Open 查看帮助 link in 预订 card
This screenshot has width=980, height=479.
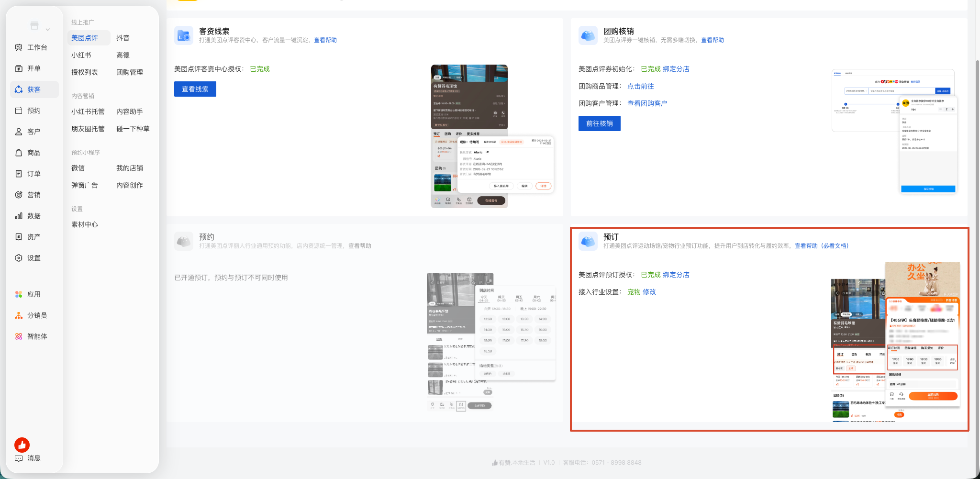pos(806,246)
